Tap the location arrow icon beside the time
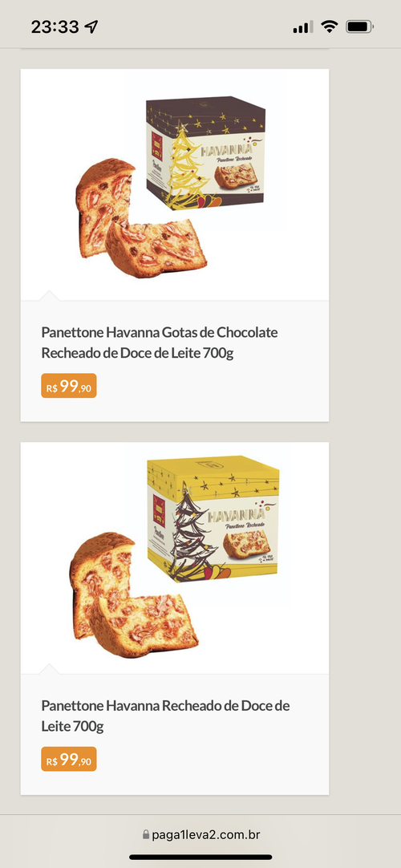 tap(91, 26)
